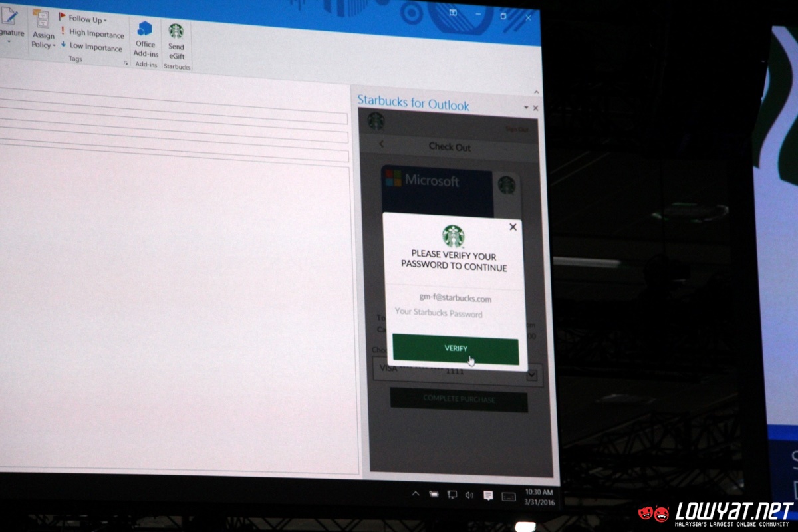Close the verify password dialog
The image size is (798, 532).
pos(513,227)
